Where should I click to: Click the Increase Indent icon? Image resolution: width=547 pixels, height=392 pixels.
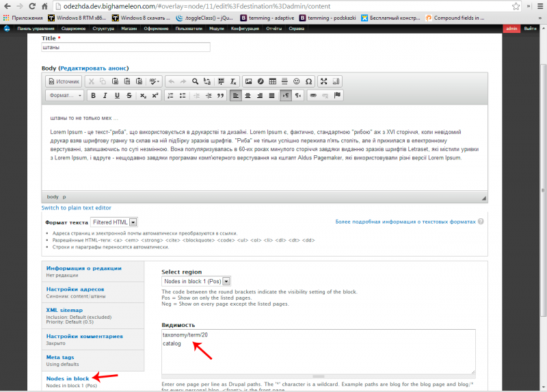coord(209,95)
